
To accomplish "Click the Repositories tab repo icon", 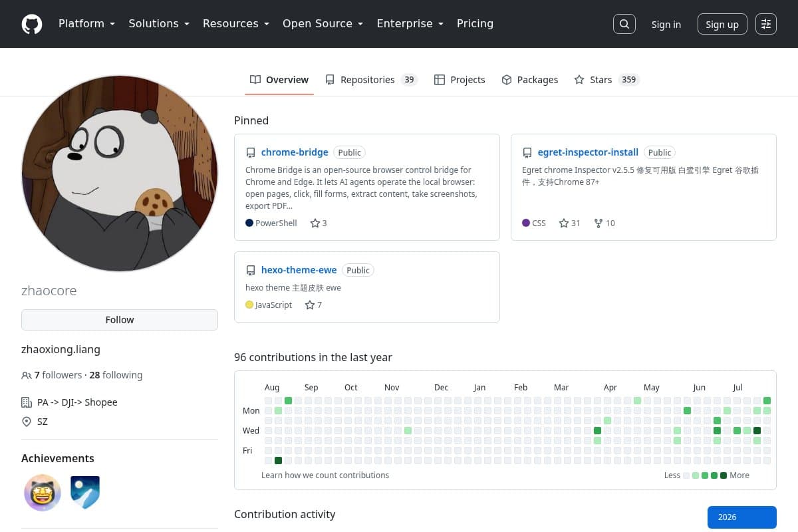I will click(x=330, y=80).
